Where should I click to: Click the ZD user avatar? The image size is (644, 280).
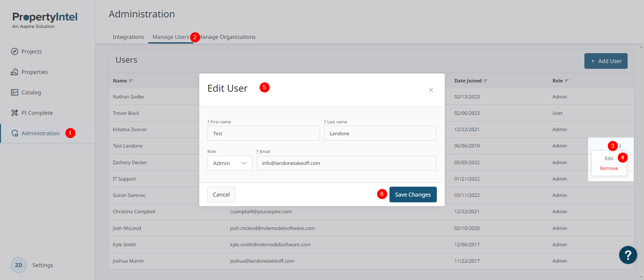click(x=19, y=265)
